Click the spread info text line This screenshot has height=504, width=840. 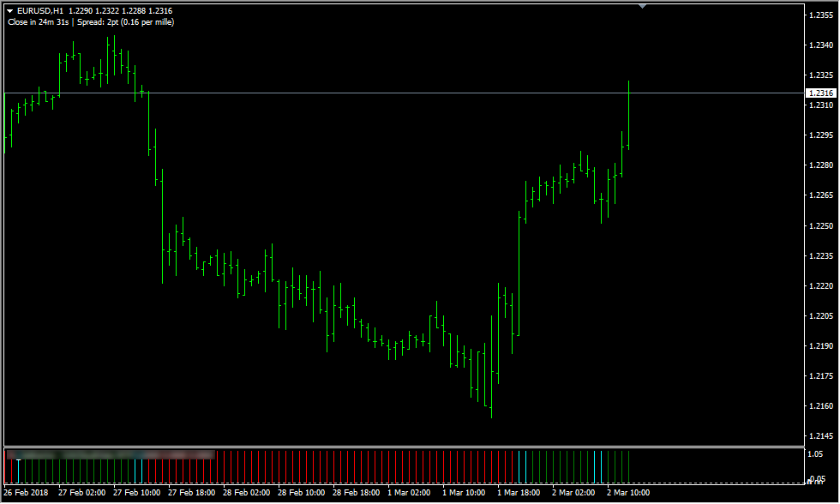pos(90,21)
